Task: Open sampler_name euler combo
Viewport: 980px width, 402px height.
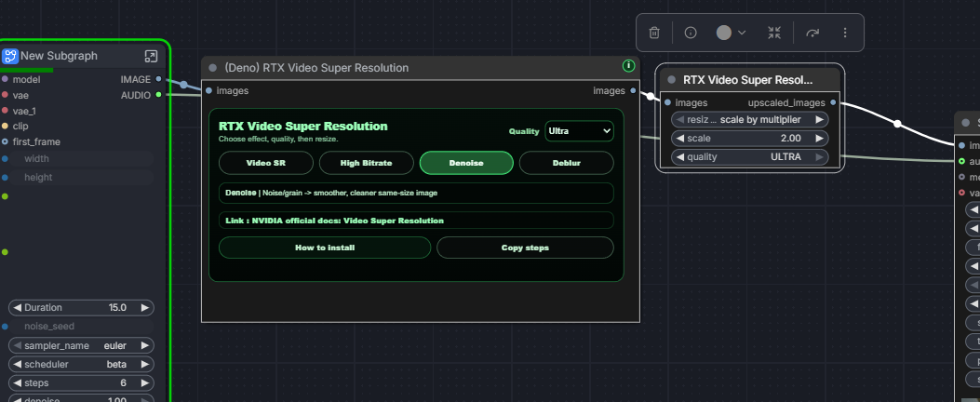Action: [x=81, y=346]
